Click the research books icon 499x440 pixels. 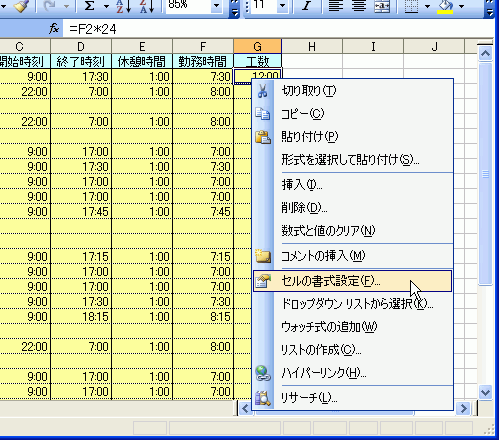(263, 398)
